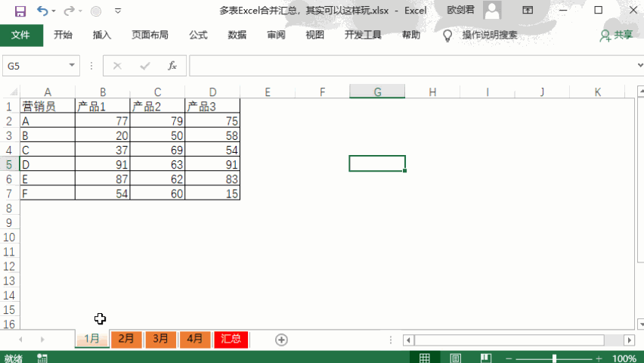Open the 审阅 Review tab
644x363 pixels.
[x=276, y=35]
